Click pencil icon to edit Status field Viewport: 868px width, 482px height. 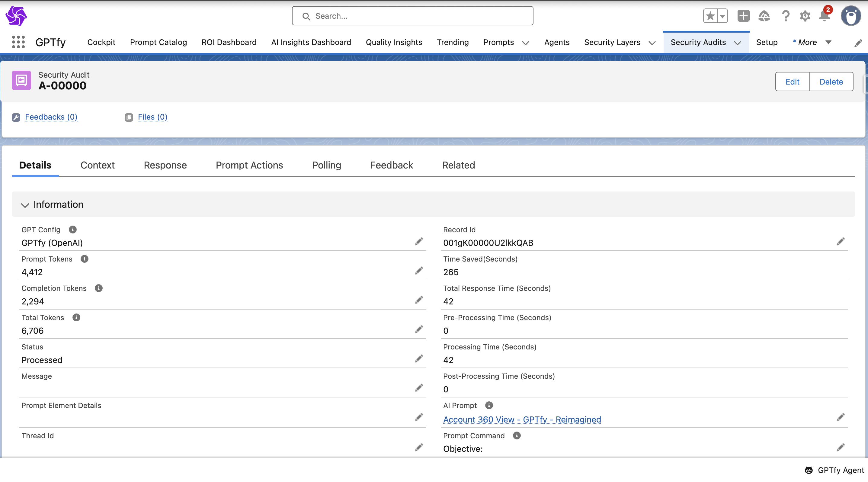pyautogui.click(x=419, y=358)
